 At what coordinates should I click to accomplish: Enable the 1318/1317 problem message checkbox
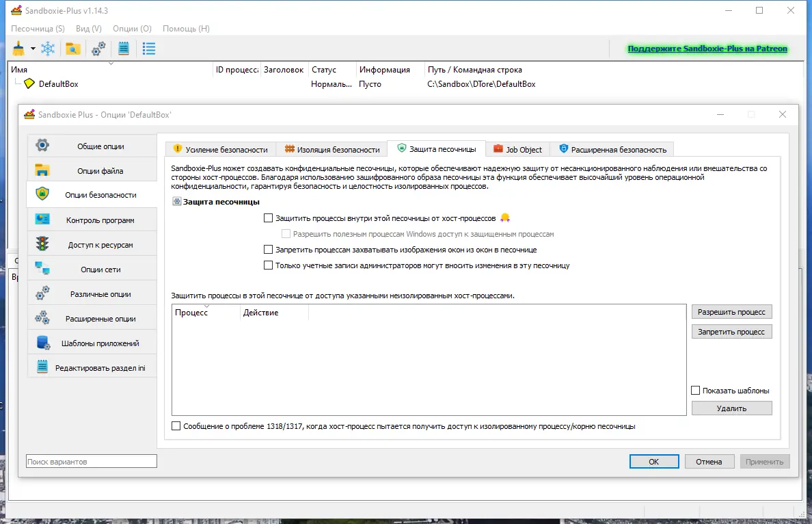176,425
